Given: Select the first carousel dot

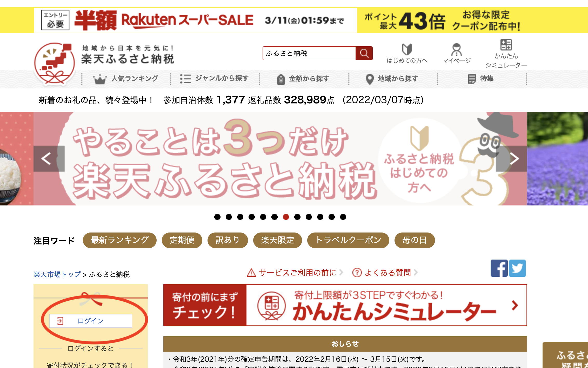Looking at the screenshot, I should [x=217, y=217].
